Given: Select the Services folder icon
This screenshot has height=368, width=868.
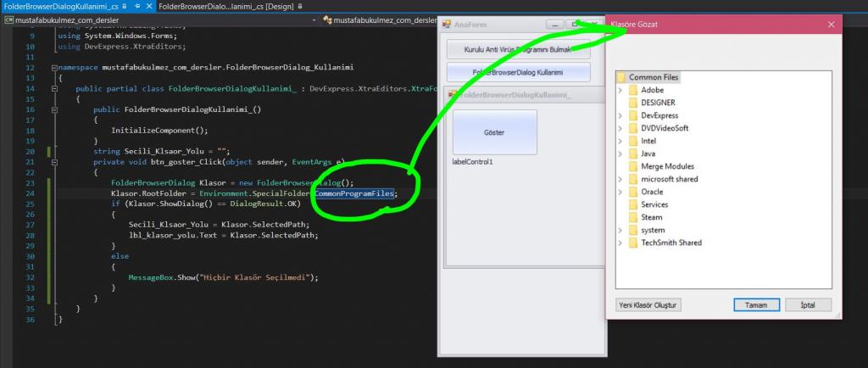Looking at the screenshot, I should click(633, 204).
